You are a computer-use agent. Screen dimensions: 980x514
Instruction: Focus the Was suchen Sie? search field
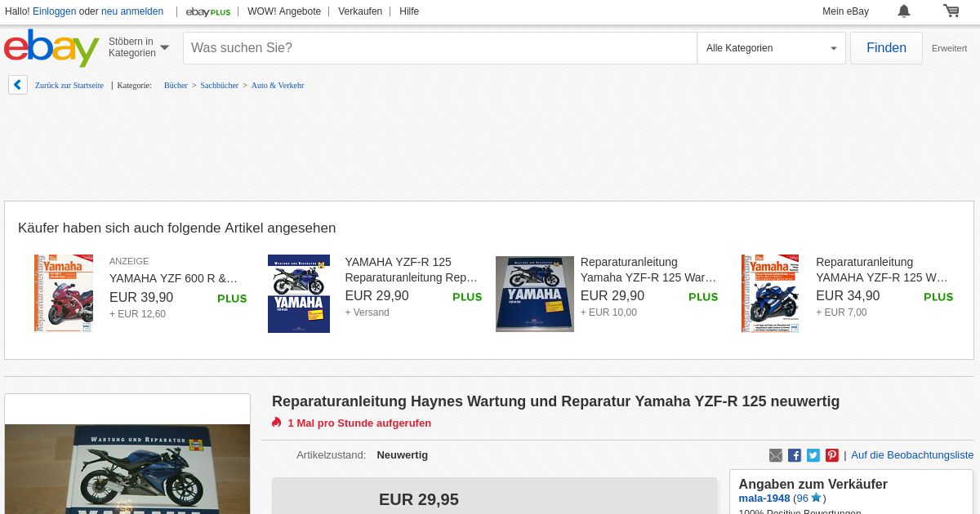click(440, 48)
